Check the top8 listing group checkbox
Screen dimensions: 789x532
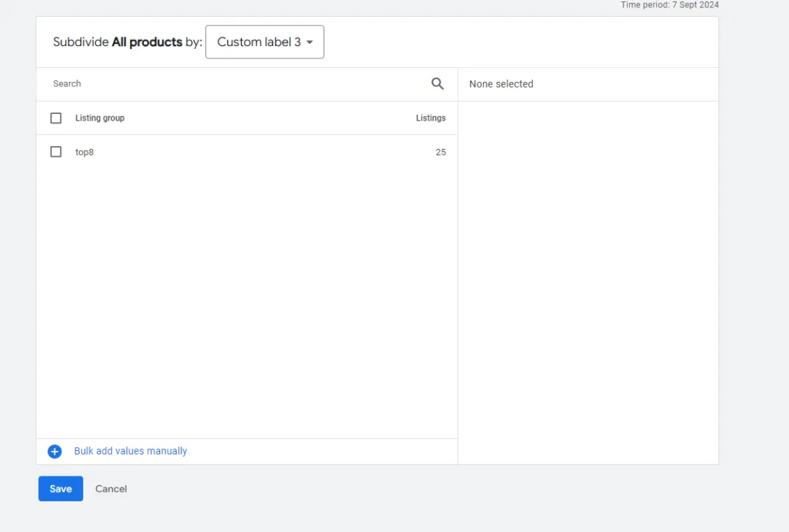pyautogui.click(x=56, y=152)
